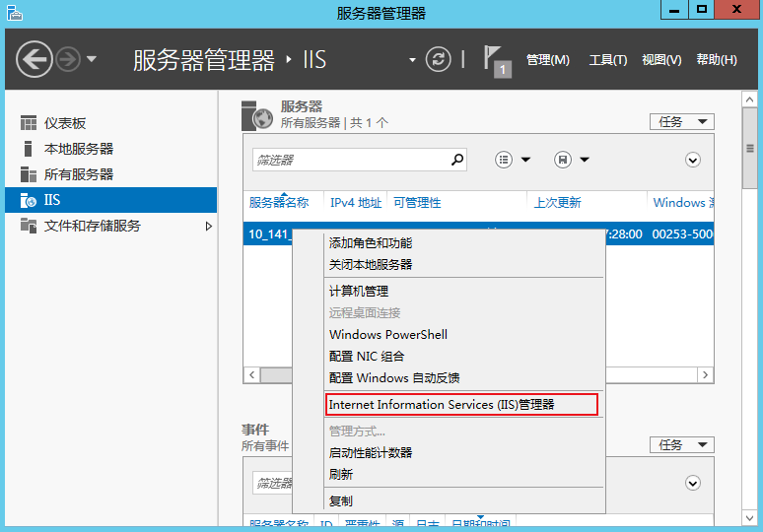Click Add Roles and Features entry

coord(370,242)
